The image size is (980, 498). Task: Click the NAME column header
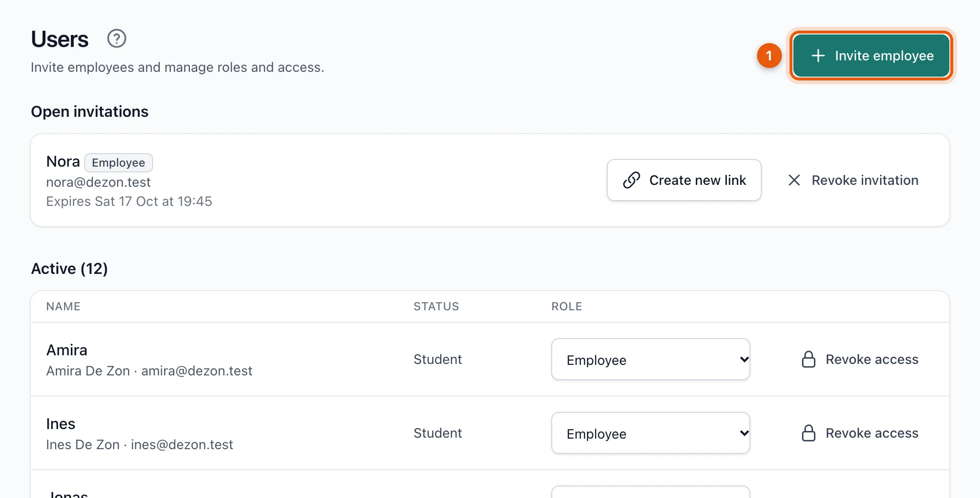(x=63, y=306)
